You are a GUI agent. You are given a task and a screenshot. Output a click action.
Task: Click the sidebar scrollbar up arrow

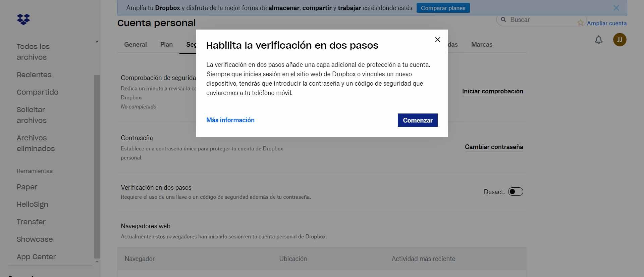[97, 42]
